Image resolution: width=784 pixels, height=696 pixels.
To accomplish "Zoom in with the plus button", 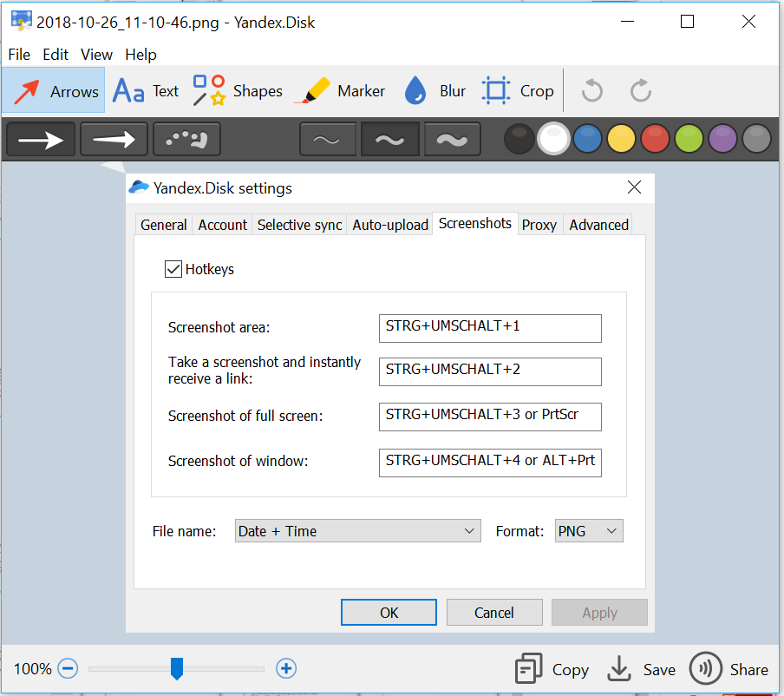I will [286, 668].
